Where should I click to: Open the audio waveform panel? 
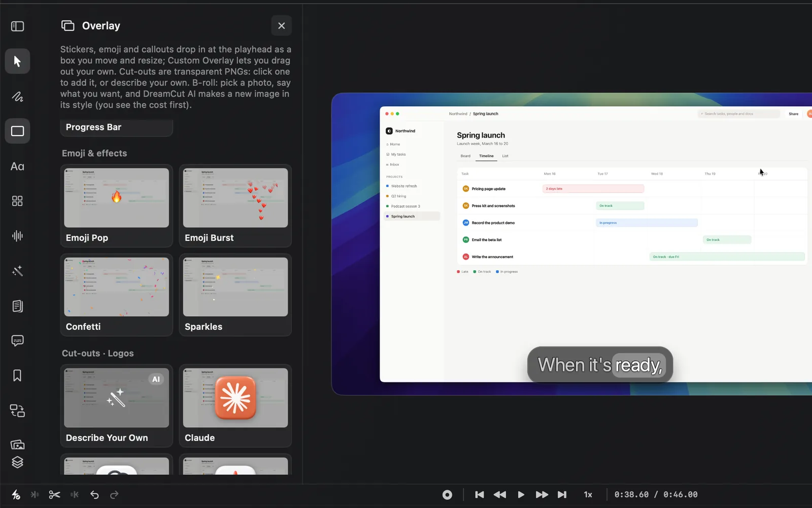click(x=17, y=236)
